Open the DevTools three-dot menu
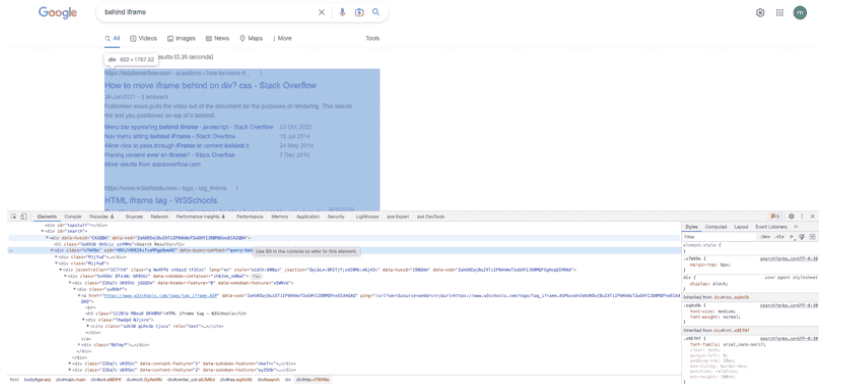This screenshot has width=843, height=391. pyautogui.click(x=802, y=216)
